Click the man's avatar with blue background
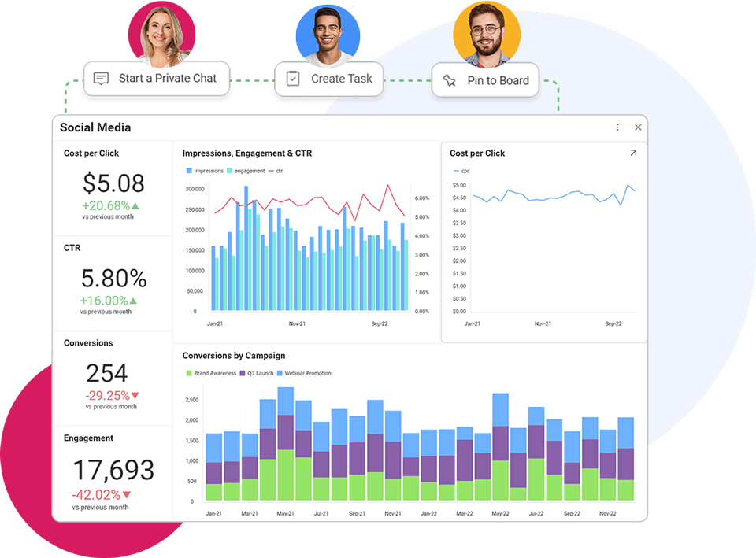Viewport: 756px width, 558px height. tap(328, 35)
